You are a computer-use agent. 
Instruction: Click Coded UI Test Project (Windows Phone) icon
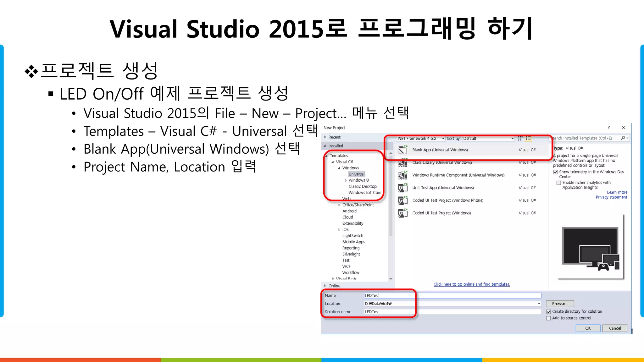coord(403,200)
